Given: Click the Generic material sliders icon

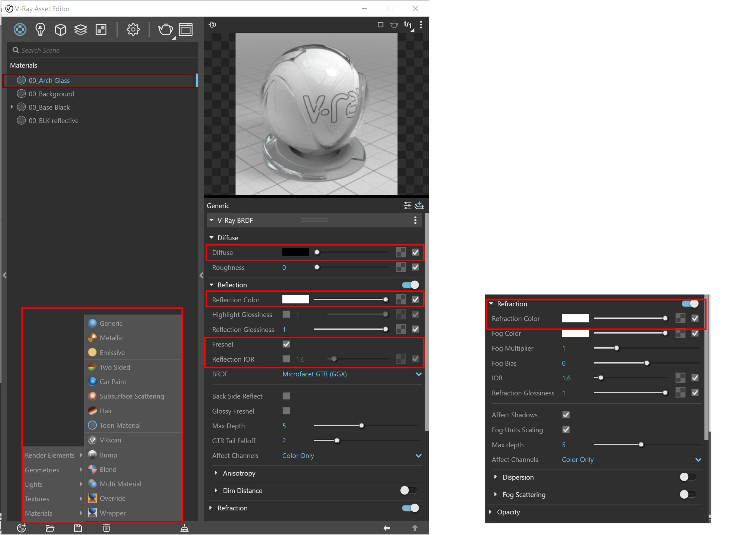Looking at the screenshot, I should pos(407,205).
